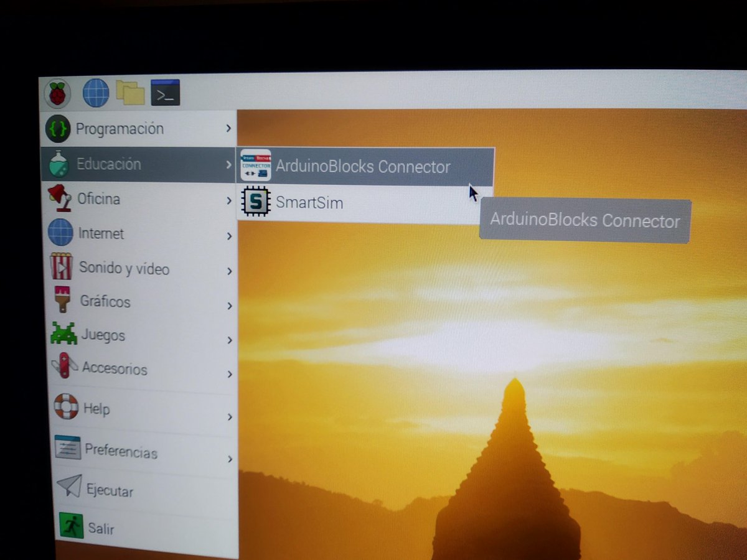
Task: Open the Accesorios menu category
Action: pos(142,370)
